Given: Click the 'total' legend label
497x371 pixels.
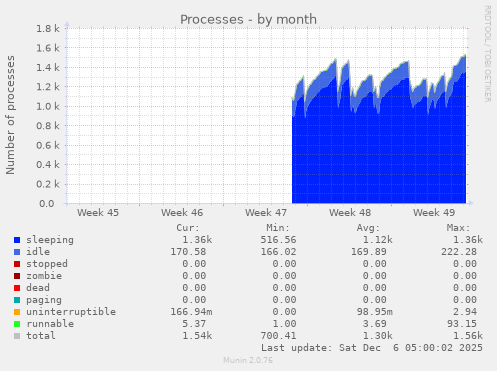Looking at the screenshot, I should pyautogui.click(x=41, y=336).
